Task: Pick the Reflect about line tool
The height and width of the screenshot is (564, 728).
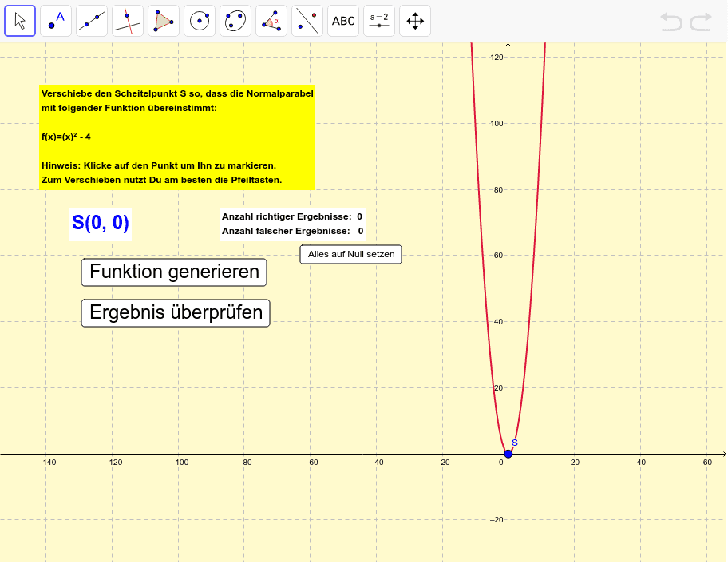Action: (x=307, y=21)
